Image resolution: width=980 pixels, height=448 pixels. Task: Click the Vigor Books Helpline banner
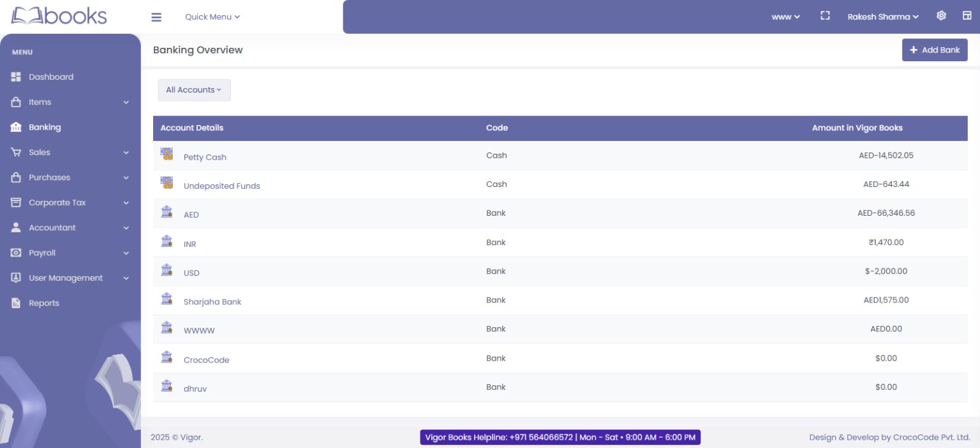pyautogui.click(x=560, y=437)
